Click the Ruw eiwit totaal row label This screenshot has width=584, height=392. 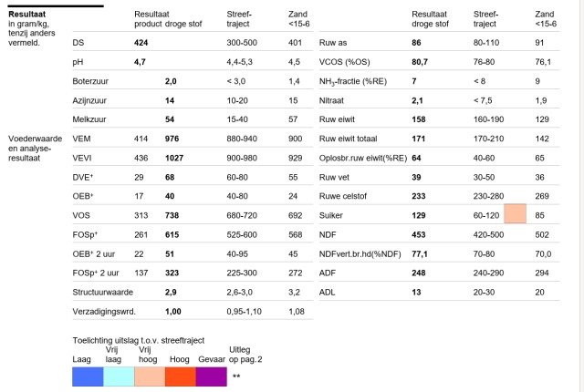click(x=348, y=139)
